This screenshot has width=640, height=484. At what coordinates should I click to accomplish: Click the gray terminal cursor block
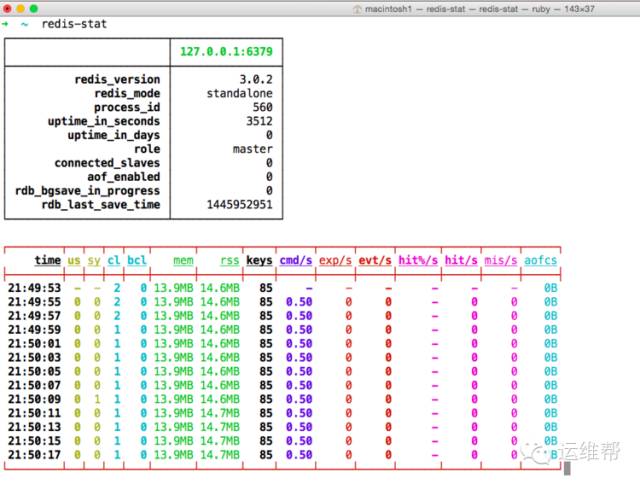click(567, 468)
